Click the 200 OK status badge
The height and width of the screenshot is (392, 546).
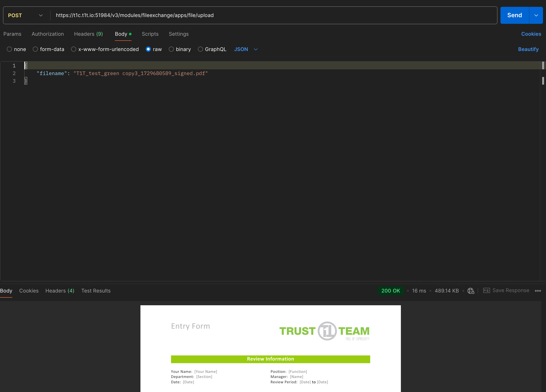coord(390,291)
